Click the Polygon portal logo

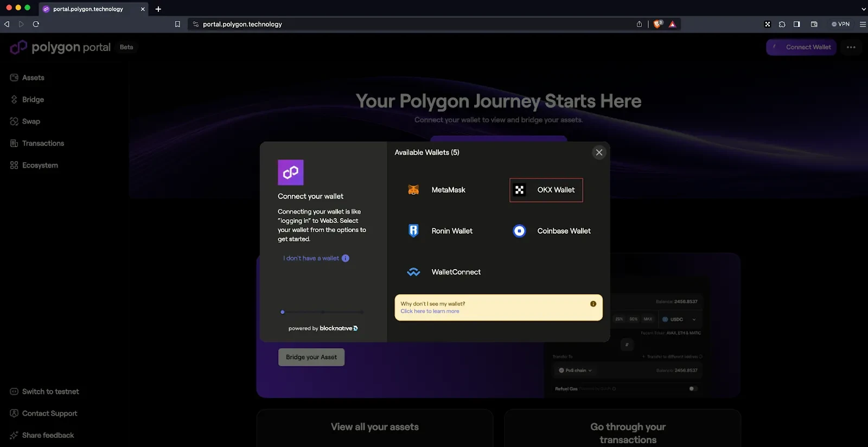click(60, 47)
